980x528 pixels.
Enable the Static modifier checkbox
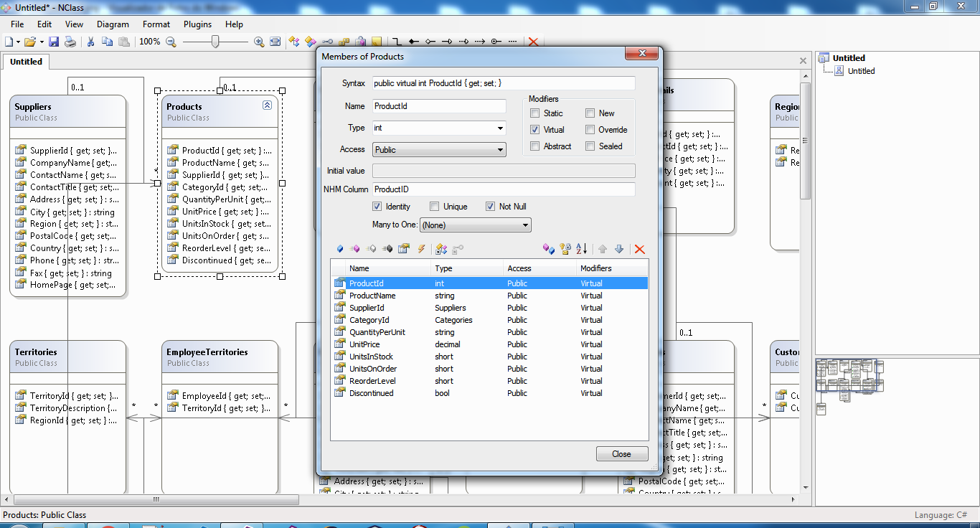tap(535, 113)
